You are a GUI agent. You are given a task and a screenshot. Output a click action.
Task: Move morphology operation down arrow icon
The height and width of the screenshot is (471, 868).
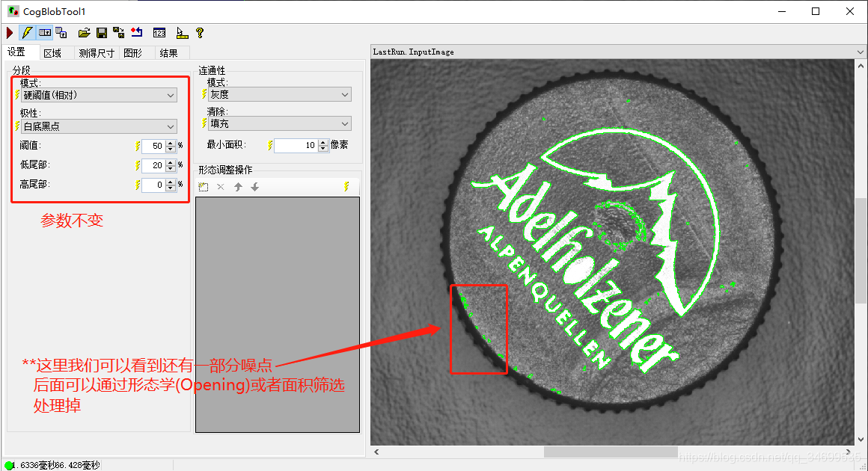[254, 187]
